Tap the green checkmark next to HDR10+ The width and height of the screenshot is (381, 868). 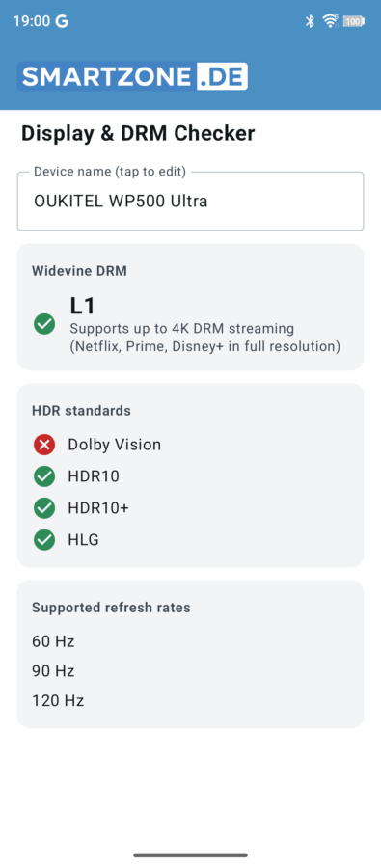44,507
